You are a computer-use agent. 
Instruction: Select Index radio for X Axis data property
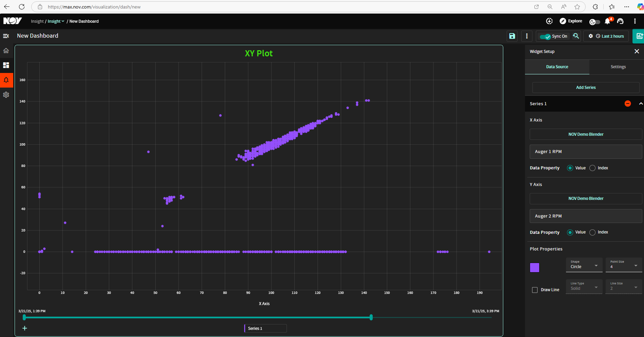click(592, 168)
